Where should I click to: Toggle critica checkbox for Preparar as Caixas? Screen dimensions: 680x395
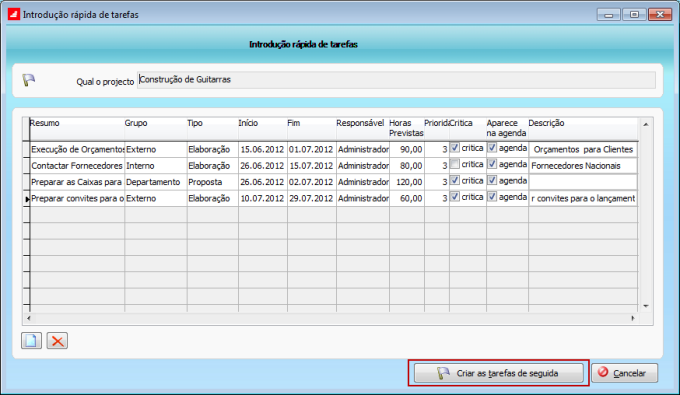click(x=454, y=180)
